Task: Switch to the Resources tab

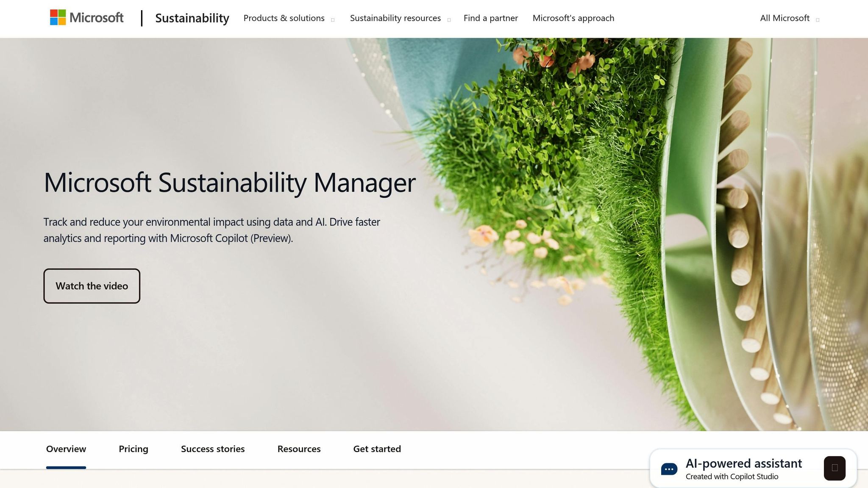Action: click(x=299, y=449)
